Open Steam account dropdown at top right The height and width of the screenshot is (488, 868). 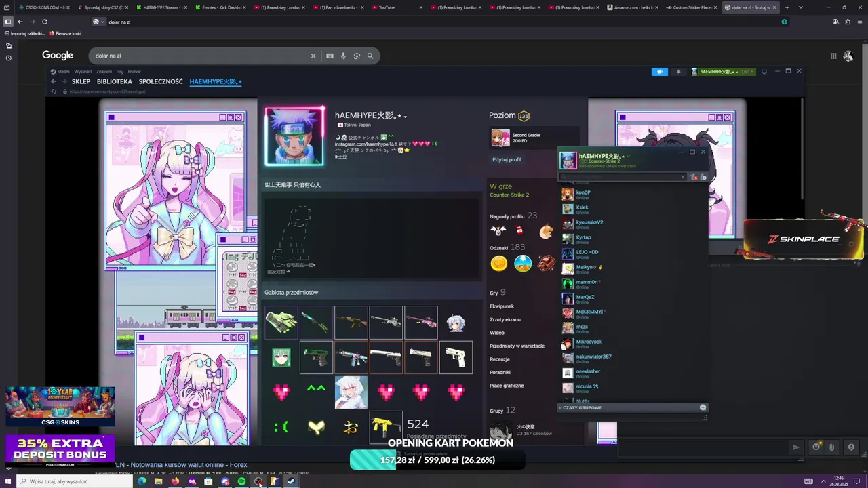pos(722,71)
